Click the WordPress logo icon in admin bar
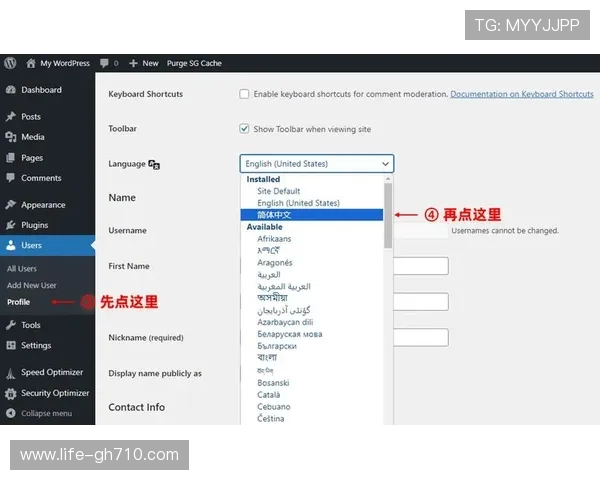This screenshot has height=480, width=600. tap(9, 63)
